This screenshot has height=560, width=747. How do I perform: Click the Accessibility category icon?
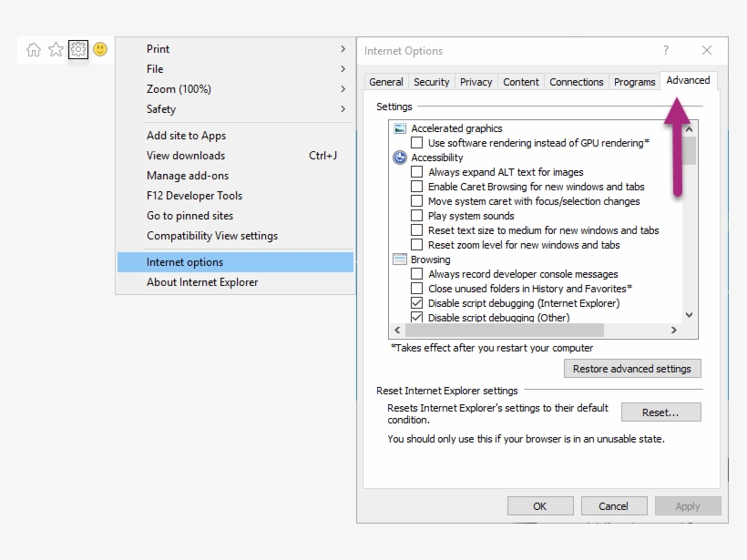tap(400, 158)
